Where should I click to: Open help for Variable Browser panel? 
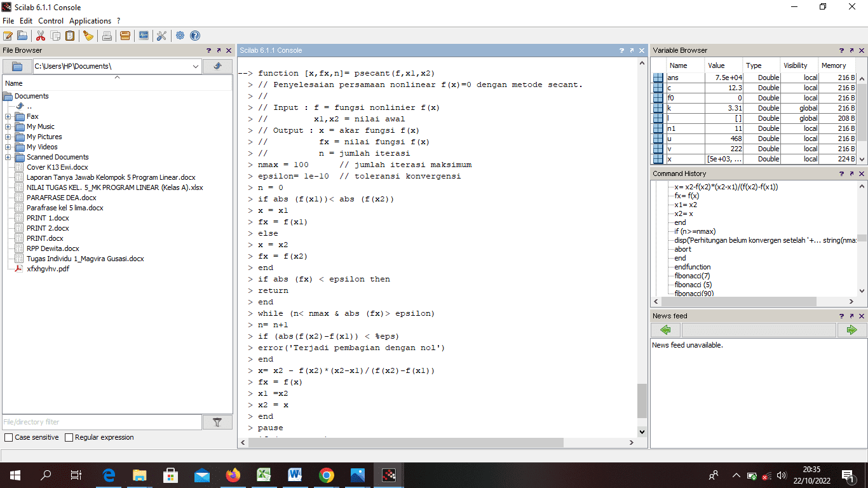(x=841, y=50)
